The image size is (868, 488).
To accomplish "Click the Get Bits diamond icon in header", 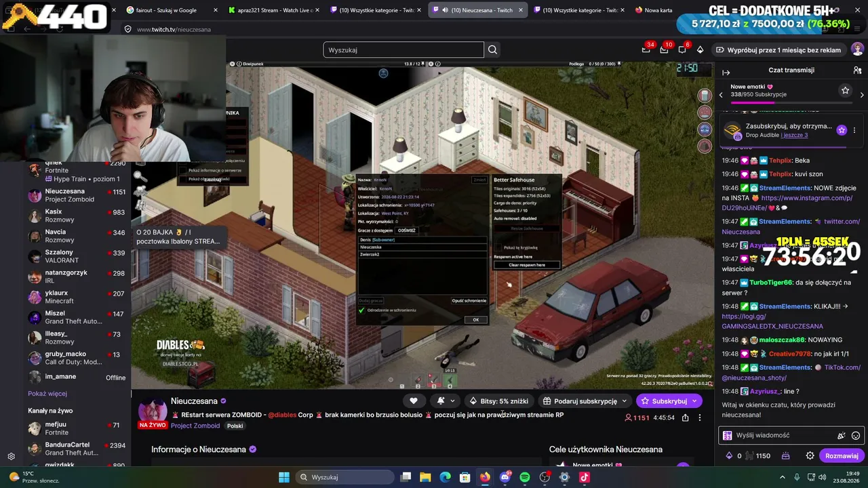I will (701, 49).
